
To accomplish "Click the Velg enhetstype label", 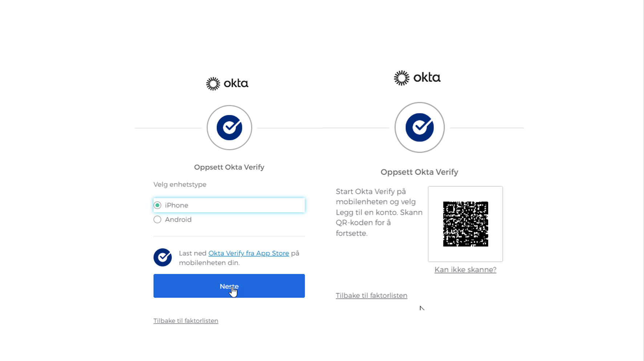I will 180,184.
